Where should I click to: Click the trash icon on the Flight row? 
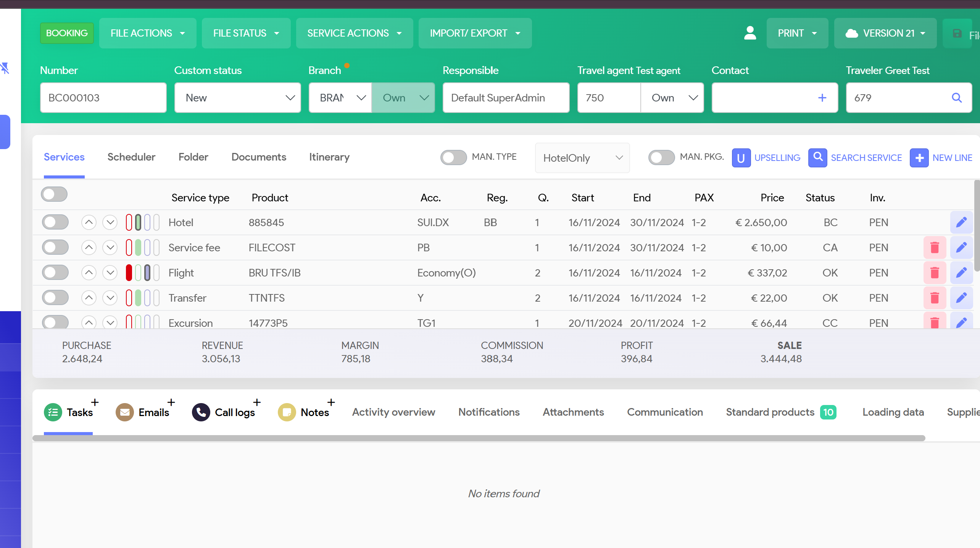pyautogui.click(x=934, y=273)
